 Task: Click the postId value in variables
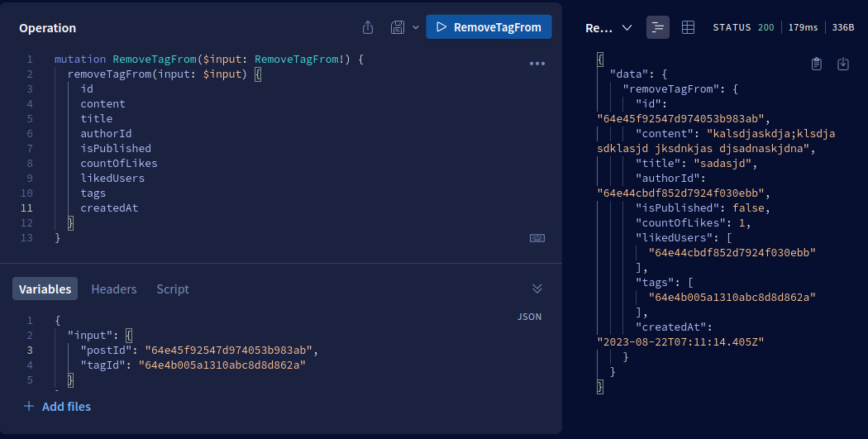point(229,351)
